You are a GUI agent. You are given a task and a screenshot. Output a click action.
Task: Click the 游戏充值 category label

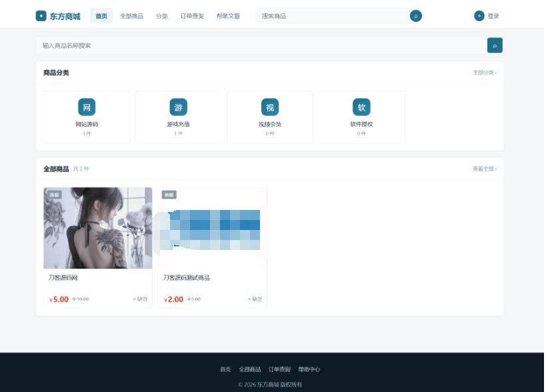click(x=178, y=124)
